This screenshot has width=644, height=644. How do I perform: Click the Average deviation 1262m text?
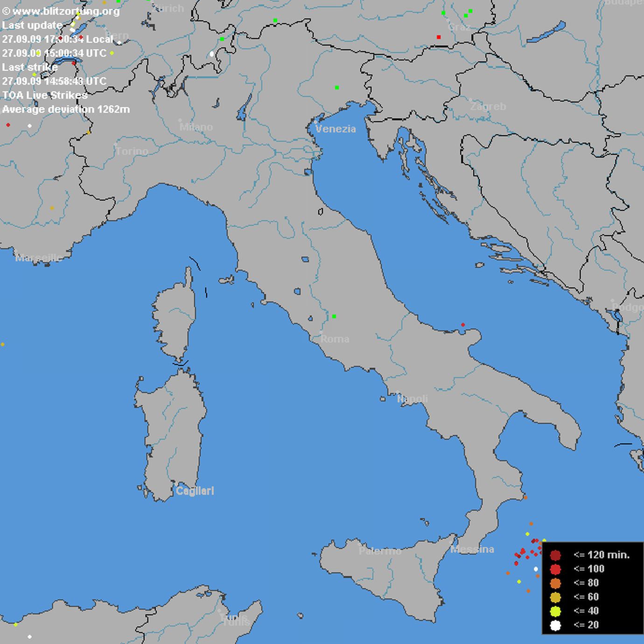tap(66, 109)
